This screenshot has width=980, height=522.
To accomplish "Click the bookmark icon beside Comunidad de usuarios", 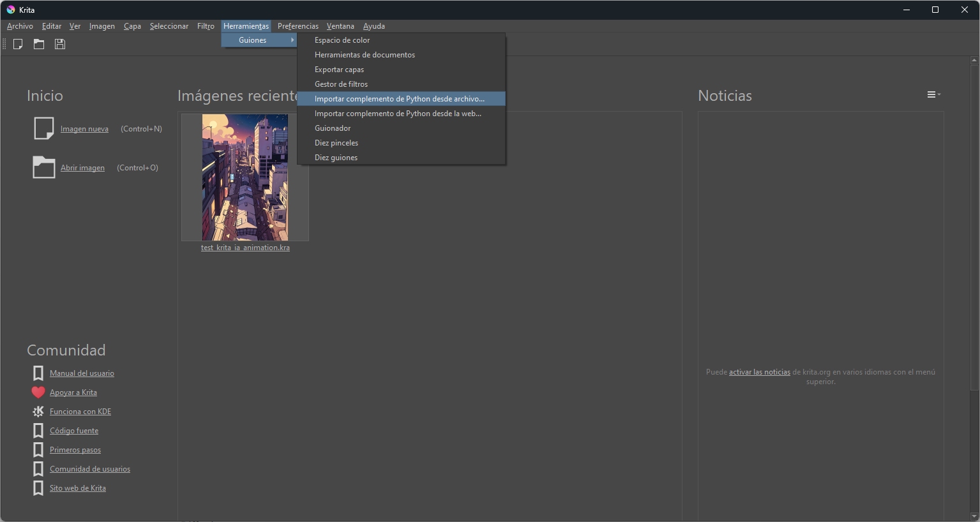I will click(38, 469).
